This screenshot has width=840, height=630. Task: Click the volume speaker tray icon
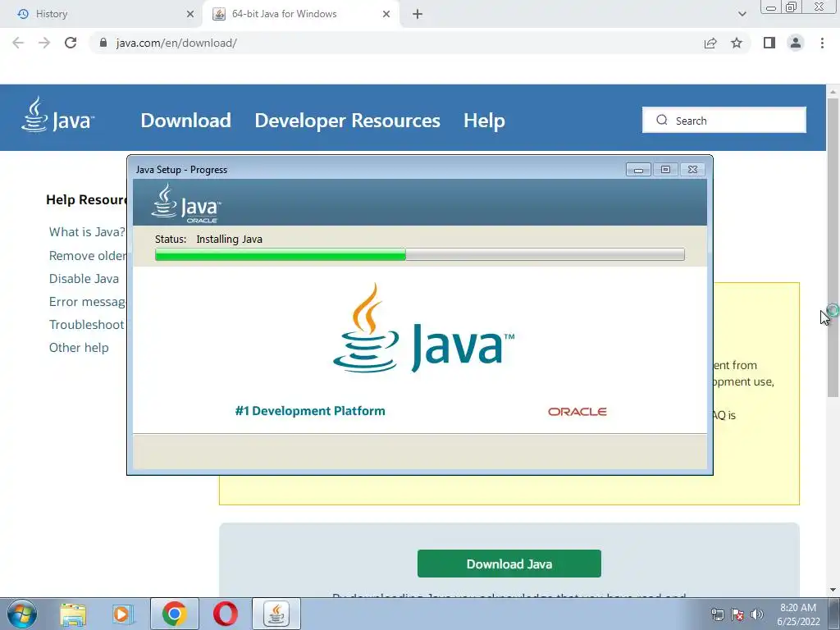coord(757,615)
